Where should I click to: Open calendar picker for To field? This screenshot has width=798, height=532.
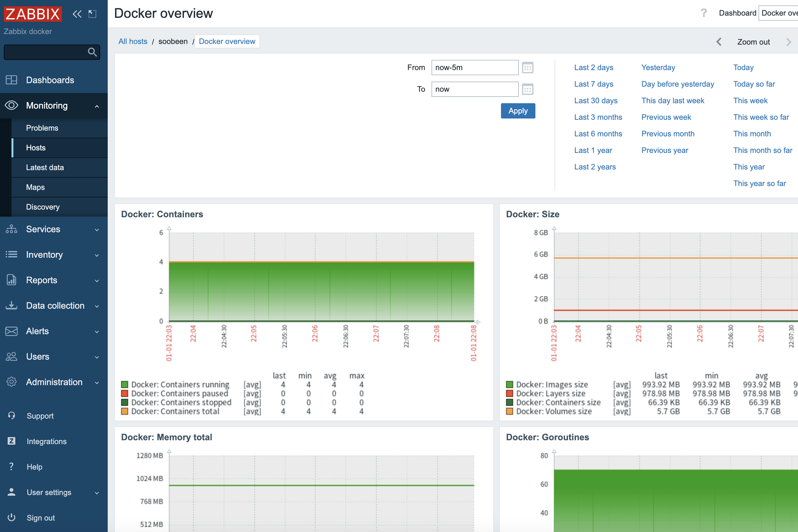[x=527, y=89]
